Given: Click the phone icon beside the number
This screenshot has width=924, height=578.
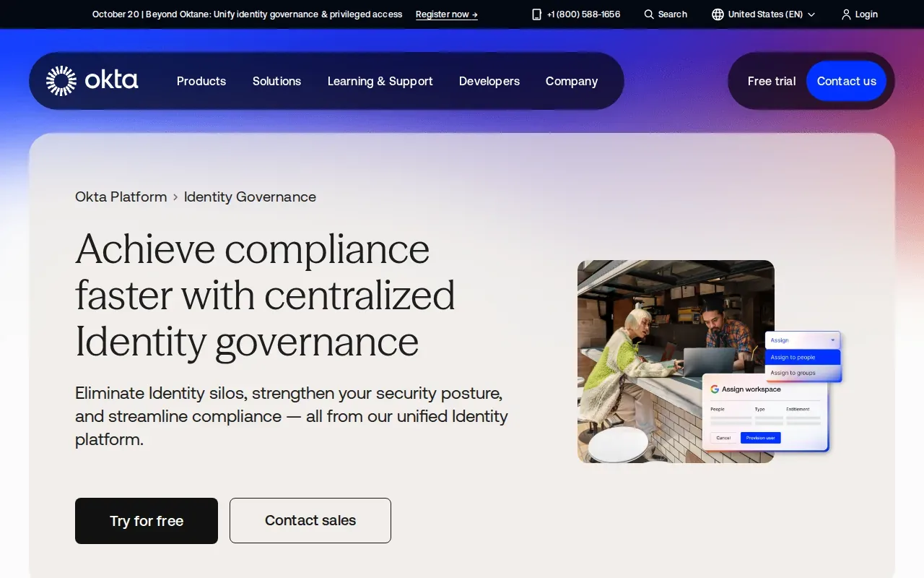Looking at the screenshot, I should pos(536,14).
